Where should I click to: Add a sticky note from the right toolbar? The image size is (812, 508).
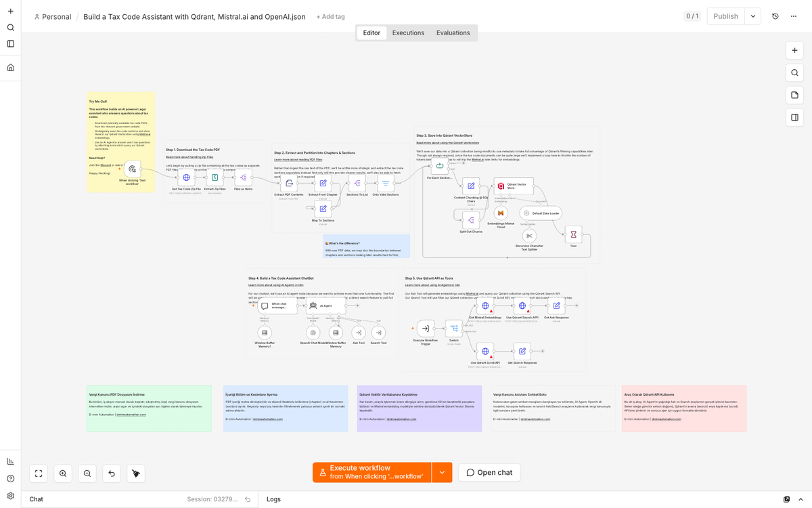click(795, 95)
